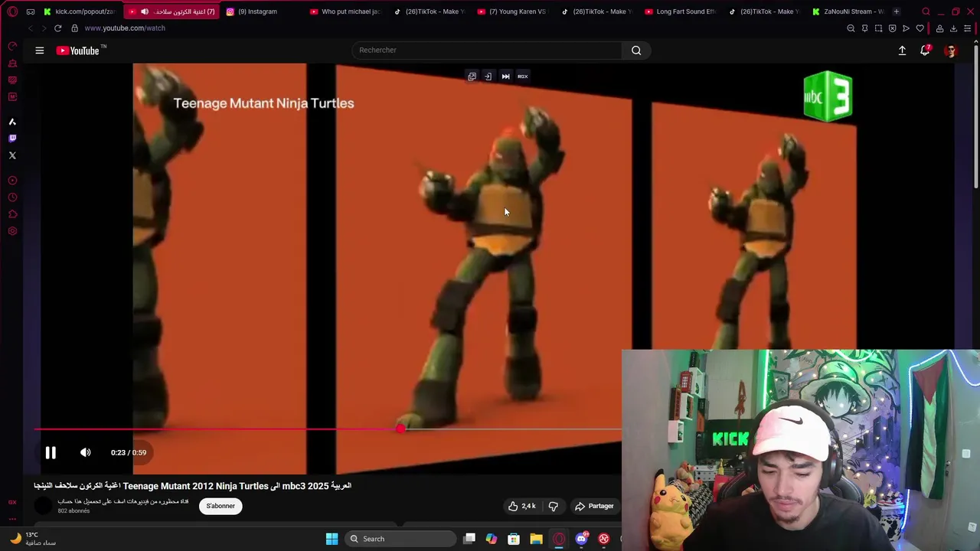
Task: Add page to bookmarks heart icon
Action: 920,28
